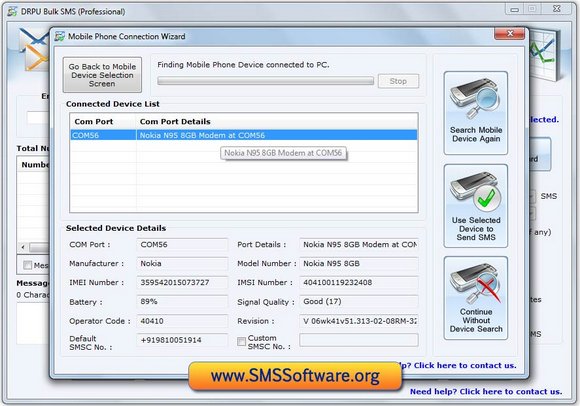
Task: Go back to Mobile Device Selection Screen
Action: [x=102, y=75]
